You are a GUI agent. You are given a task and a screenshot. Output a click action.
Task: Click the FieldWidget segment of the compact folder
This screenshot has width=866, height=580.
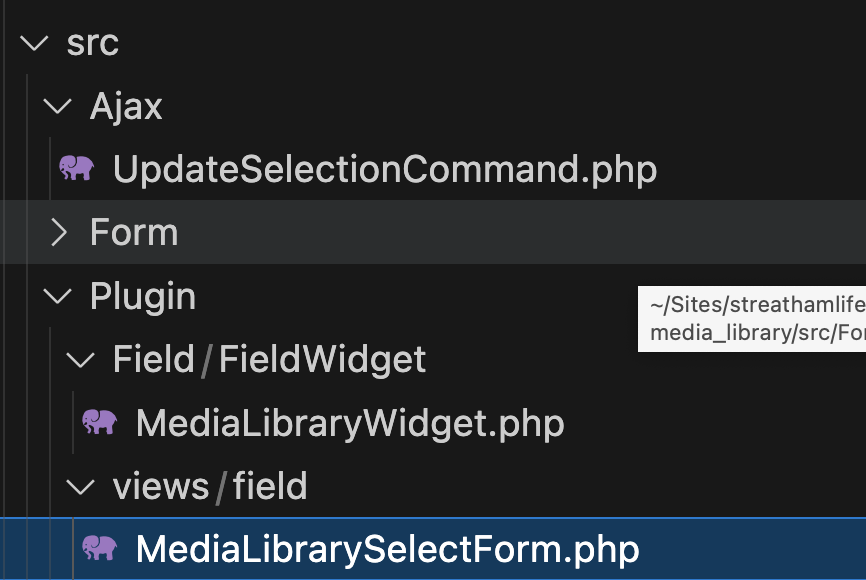pyautogui.click(x=323, y=360)
